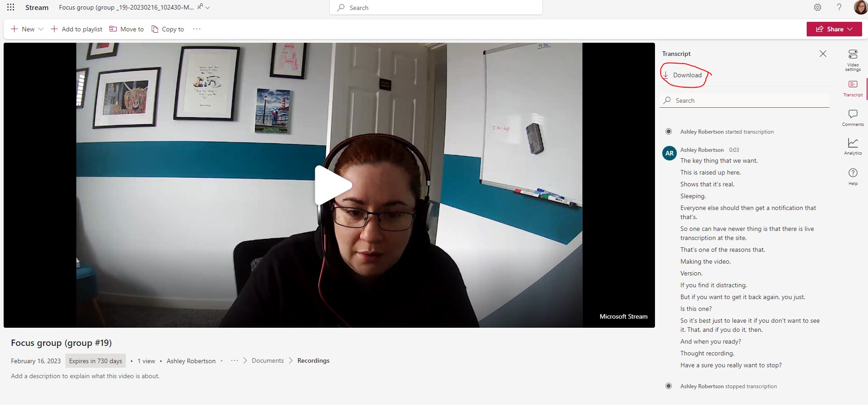
Task: Click the user profile avatar
Action: 860,7
